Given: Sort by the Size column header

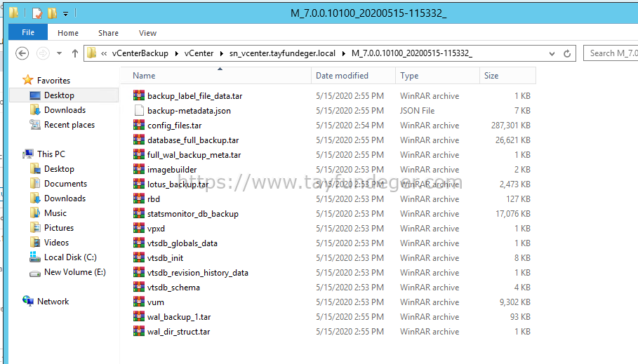Looking at the screenshot, I should [507, 76].
